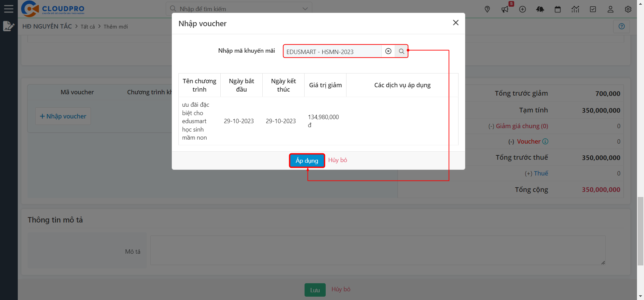Click the edit note sidebar icon
Viewport: 644px width, 300px height.
click(x=9, y=26)
